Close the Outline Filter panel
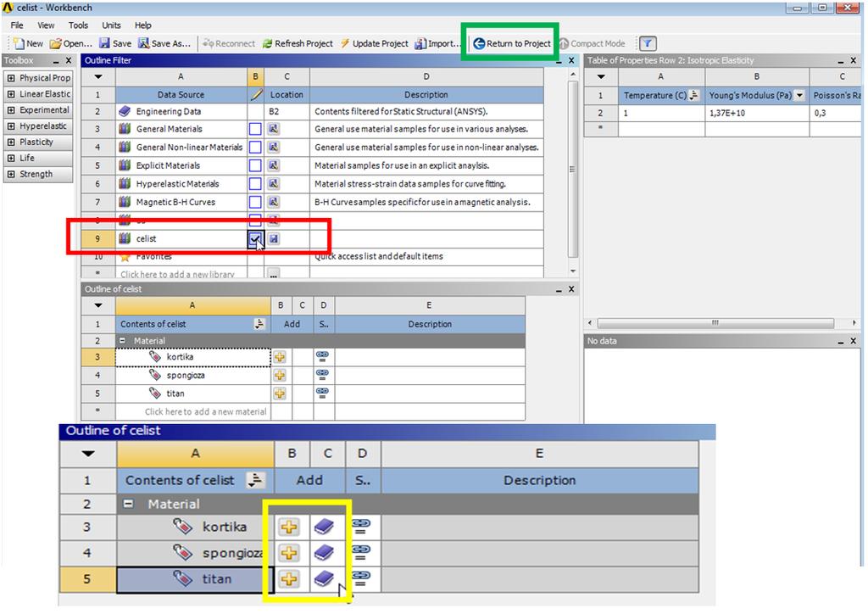 571,60
